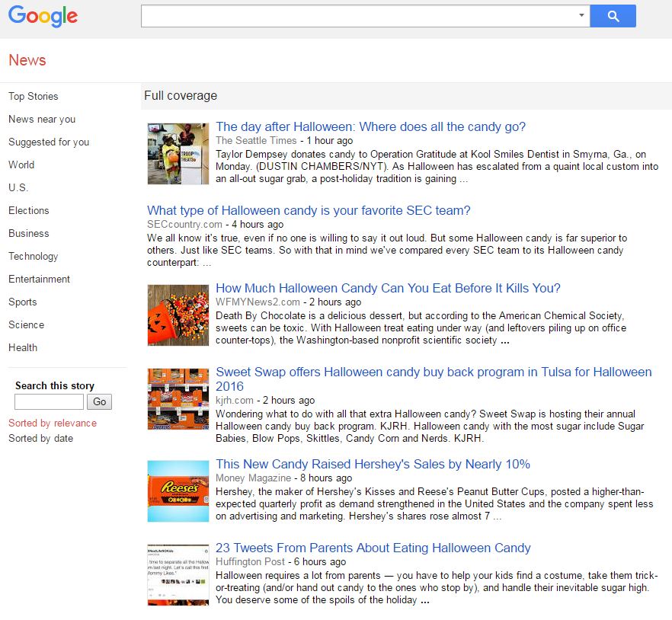Select Top Stories in sidebar
Screen dimensions: 672x620
point(34,97)
